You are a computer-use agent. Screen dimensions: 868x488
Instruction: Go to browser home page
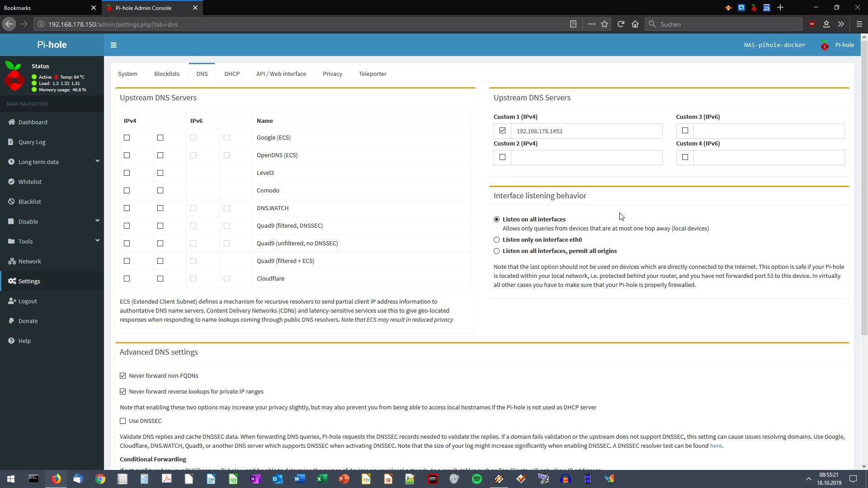point(635,24)
